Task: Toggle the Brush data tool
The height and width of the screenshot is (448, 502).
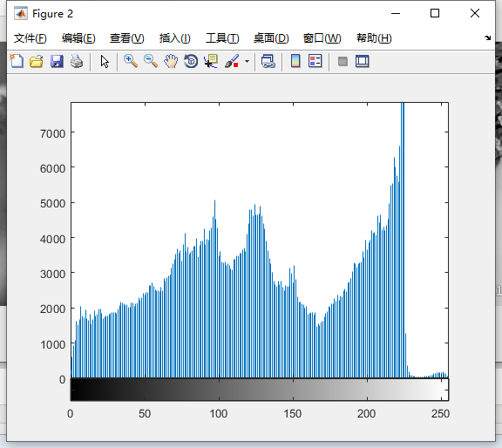Action: point(232,61)
